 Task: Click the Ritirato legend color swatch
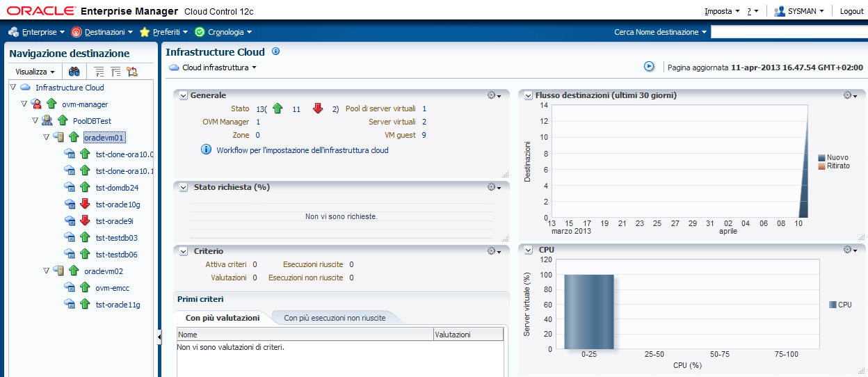click(x=822, y=166)
